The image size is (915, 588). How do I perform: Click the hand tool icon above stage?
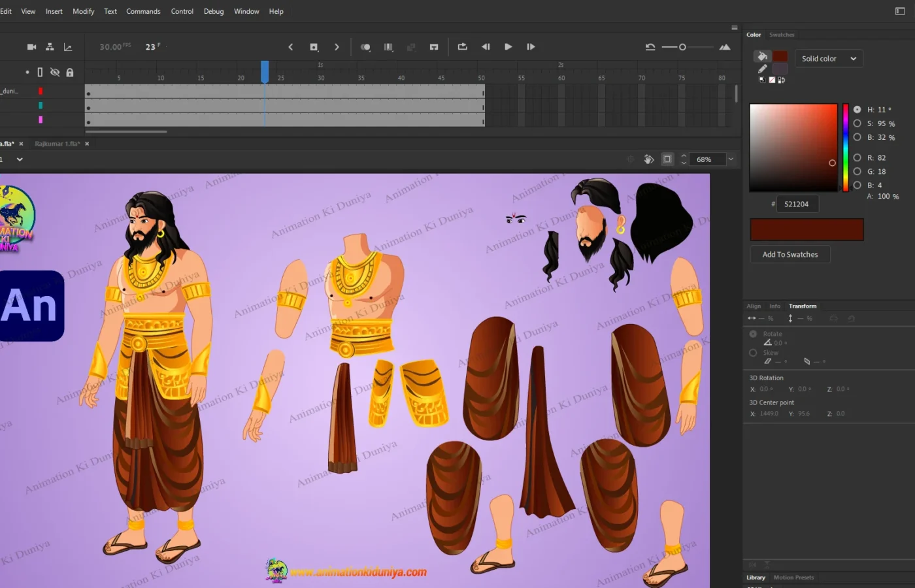coord(648,159)
